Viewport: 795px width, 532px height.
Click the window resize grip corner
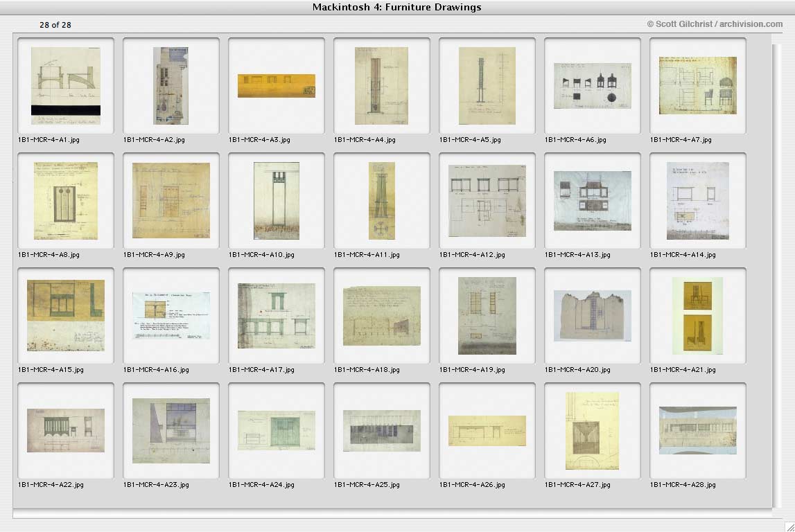click(789, 526)
